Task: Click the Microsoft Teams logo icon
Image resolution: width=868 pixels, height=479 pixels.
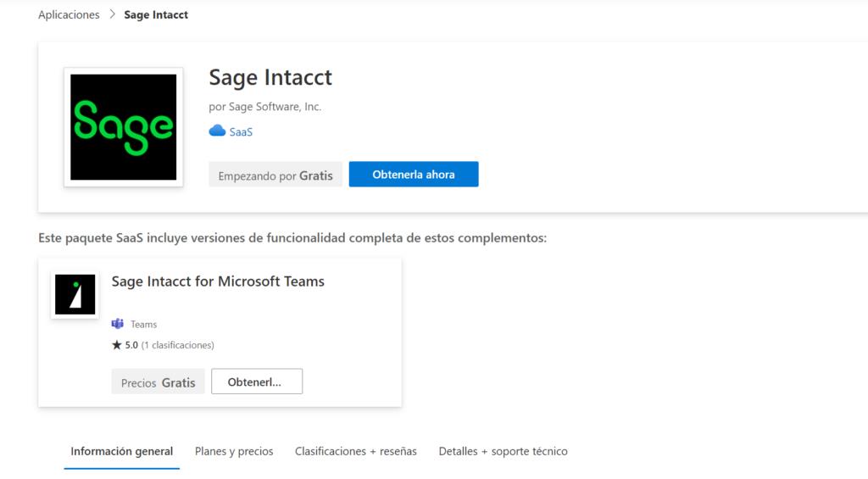Action: pos(117,323)
